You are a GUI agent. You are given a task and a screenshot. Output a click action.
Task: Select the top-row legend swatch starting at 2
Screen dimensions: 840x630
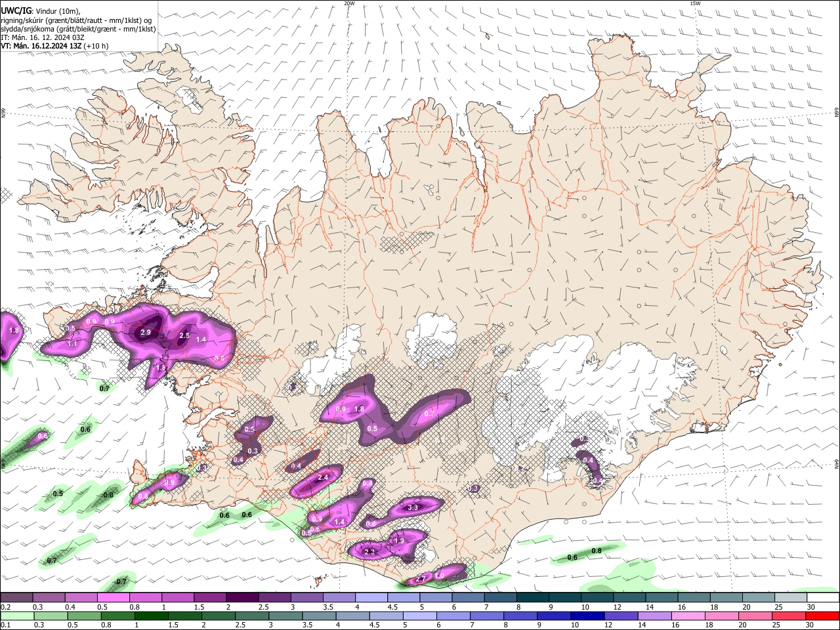(242, 597)
